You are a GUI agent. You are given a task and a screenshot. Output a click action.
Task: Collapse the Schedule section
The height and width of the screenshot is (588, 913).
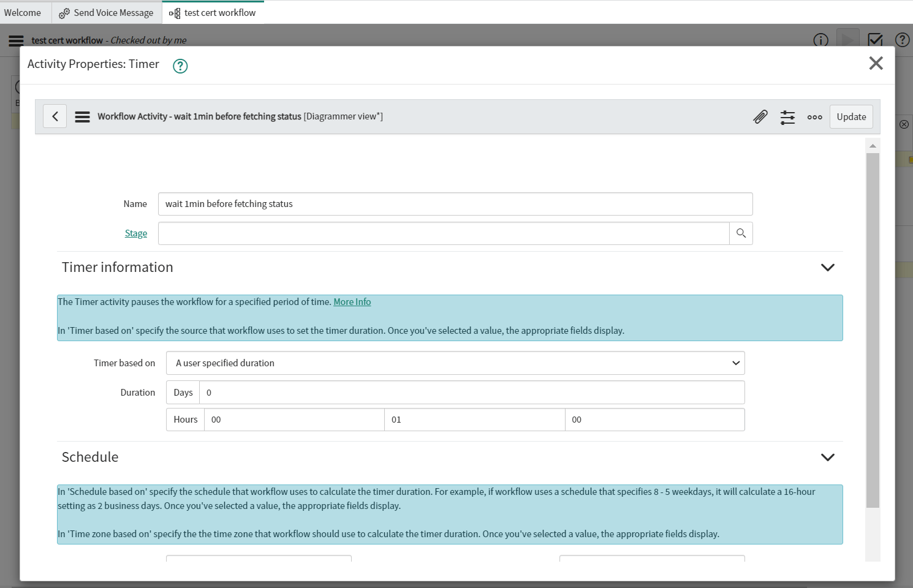(x=827, y=458)
